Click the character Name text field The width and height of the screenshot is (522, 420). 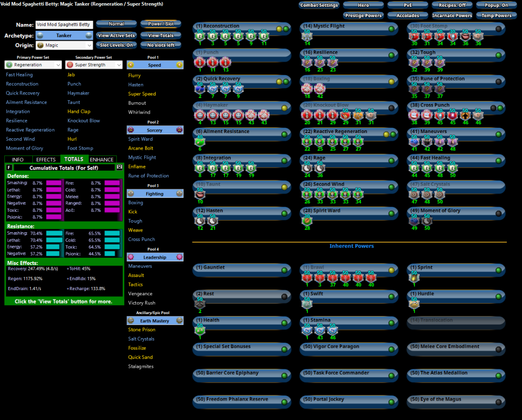64,25
